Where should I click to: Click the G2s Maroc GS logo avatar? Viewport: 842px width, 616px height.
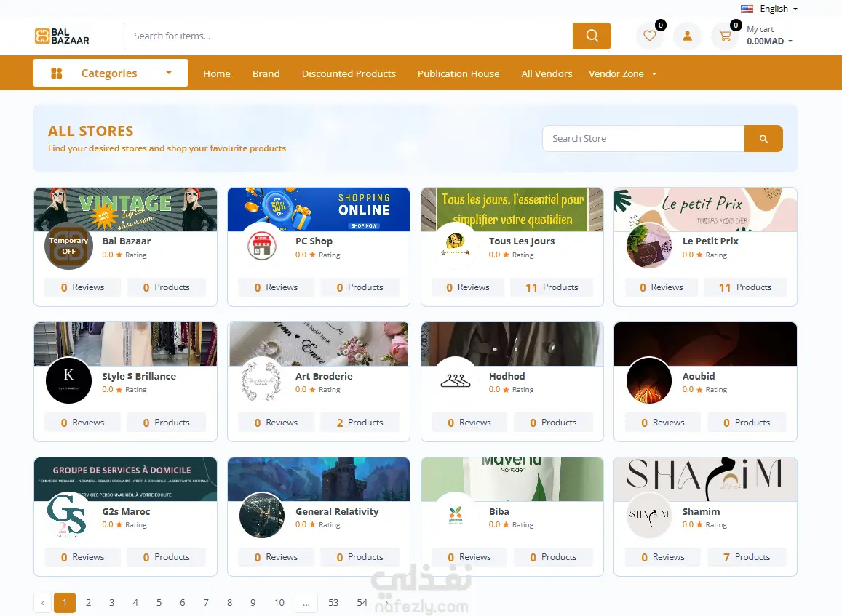coord(68,515)
